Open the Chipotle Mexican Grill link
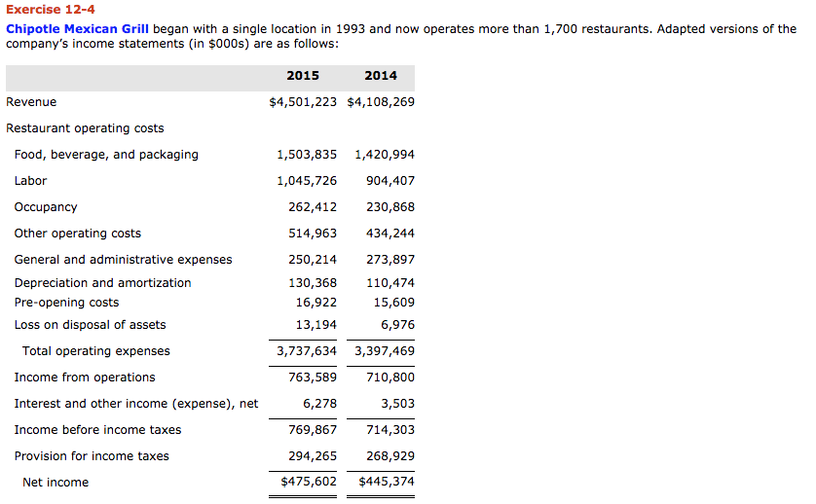The height and width of the screenshot is (504, 816). coord(77,29)
